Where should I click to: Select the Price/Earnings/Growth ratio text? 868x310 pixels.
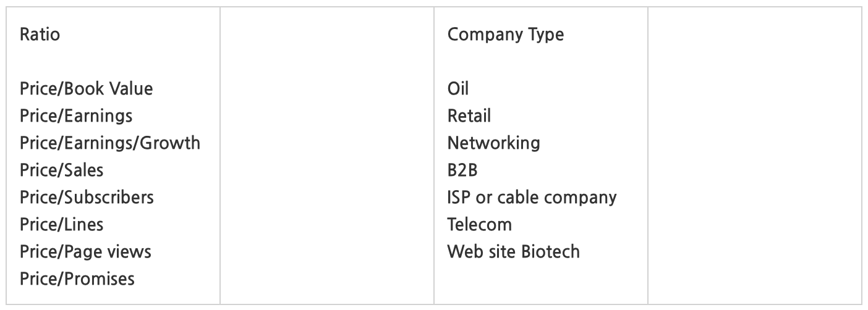[x=110, y=143]
